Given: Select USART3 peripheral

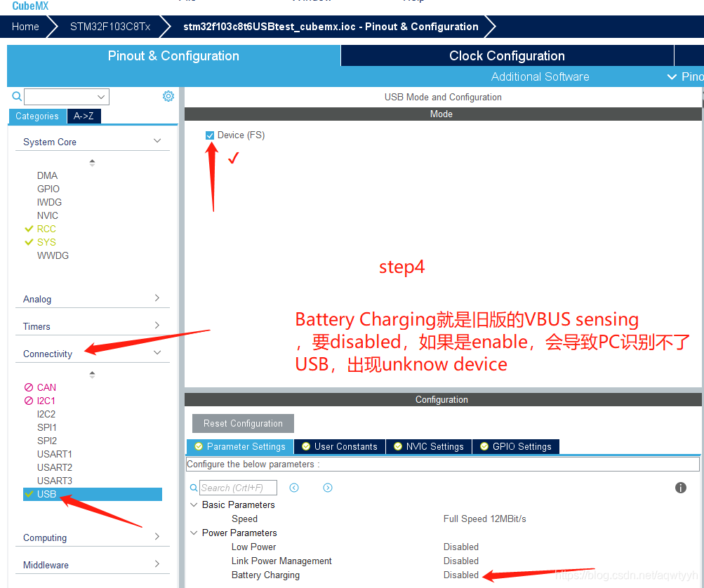Looking at the screenshot, I should click(x=54, y=481).
